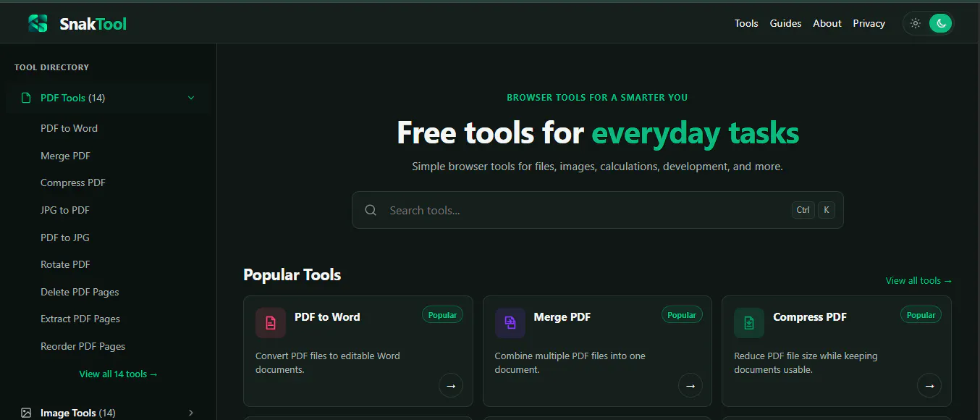Click Popular badge on Merge PDF
This screenshot has height=420, width=980.
682,315
